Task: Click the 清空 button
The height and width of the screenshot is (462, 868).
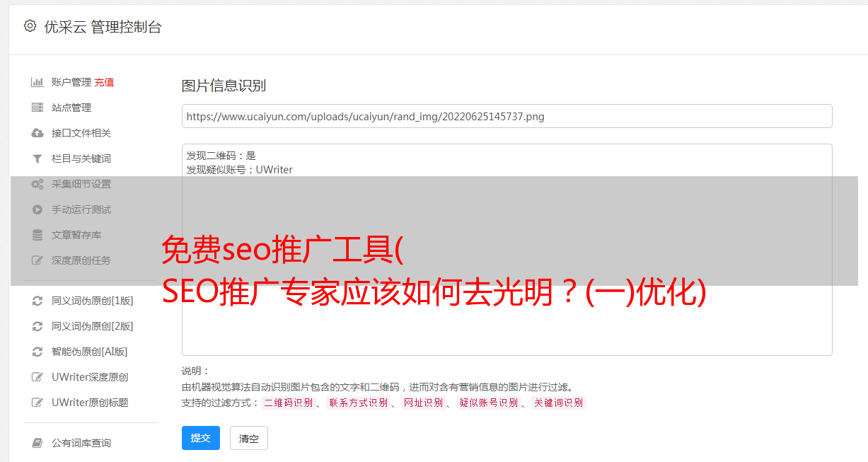Action: (249, 438)
